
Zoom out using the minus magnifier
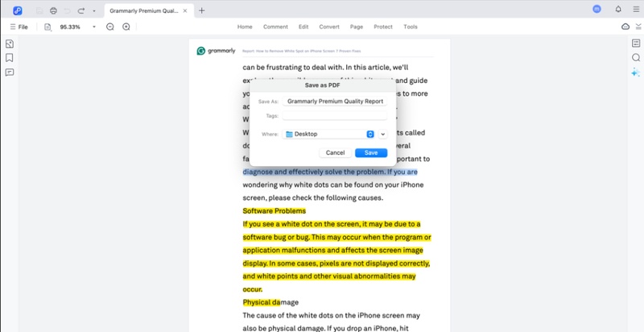tap(110, 27)
